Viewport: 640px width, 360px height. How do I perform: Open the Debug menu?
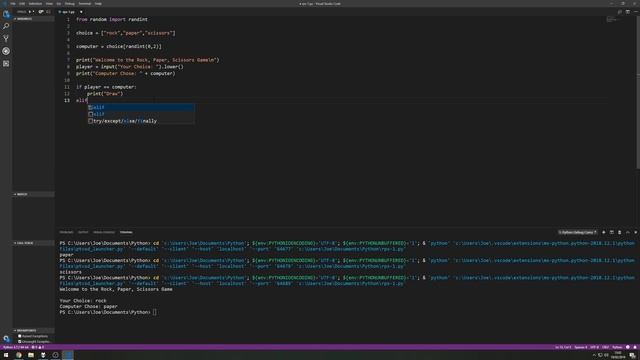(x=70, y=4)
